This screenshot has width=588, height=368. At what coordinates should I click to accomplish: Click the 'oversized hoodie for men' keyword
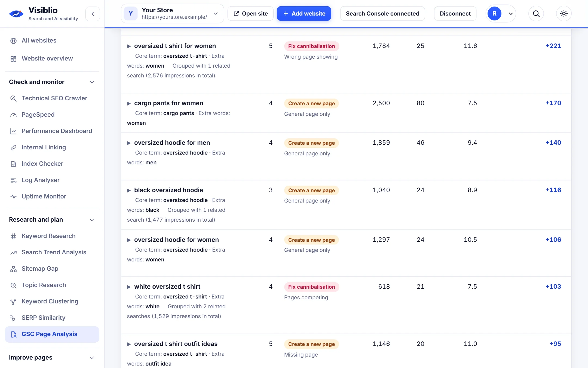click(x=172, y=143)
